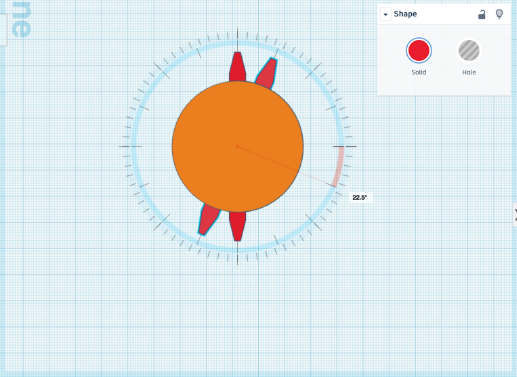Toggle the lightbulb visibility icon

(x=499, y=14)
